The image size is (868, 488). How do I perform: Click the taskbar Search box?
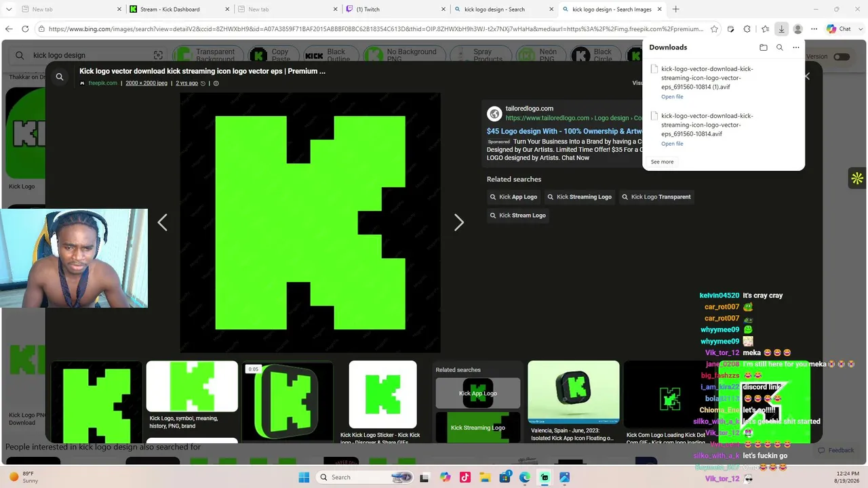pos(365,477)
